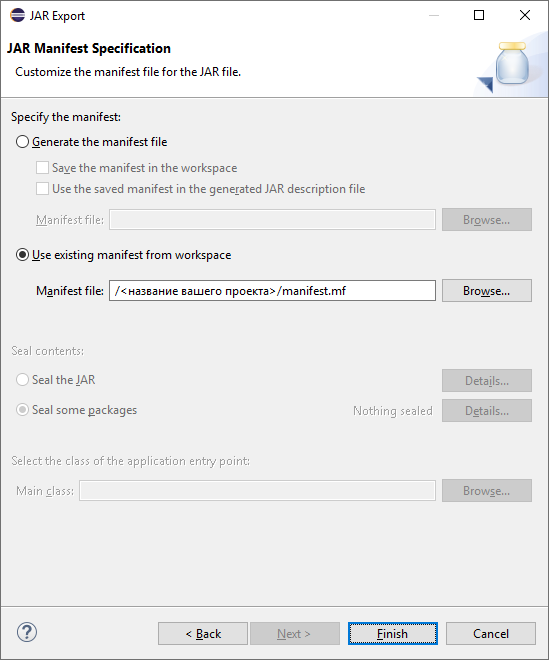Maximize the JAR Export window
This screenshot has width=549, height=660.
pyautogui.click(x=479, y=15)
